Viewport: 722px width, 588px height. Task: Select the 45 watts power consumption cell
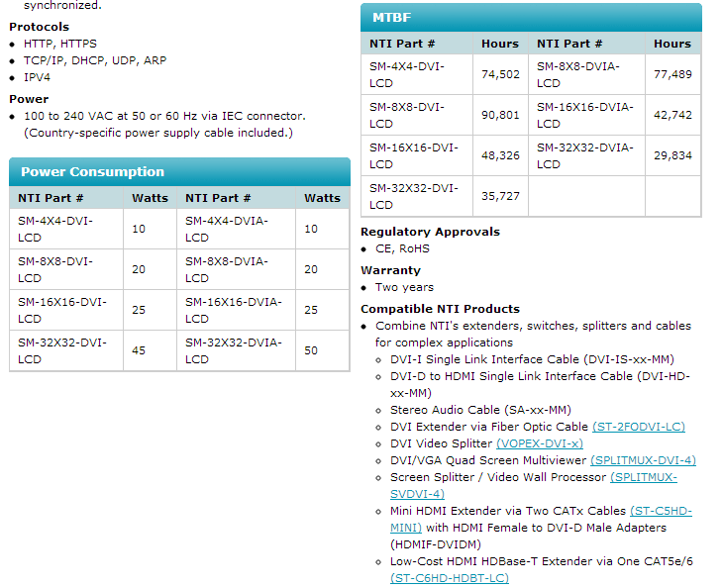[x=139, y=350]
